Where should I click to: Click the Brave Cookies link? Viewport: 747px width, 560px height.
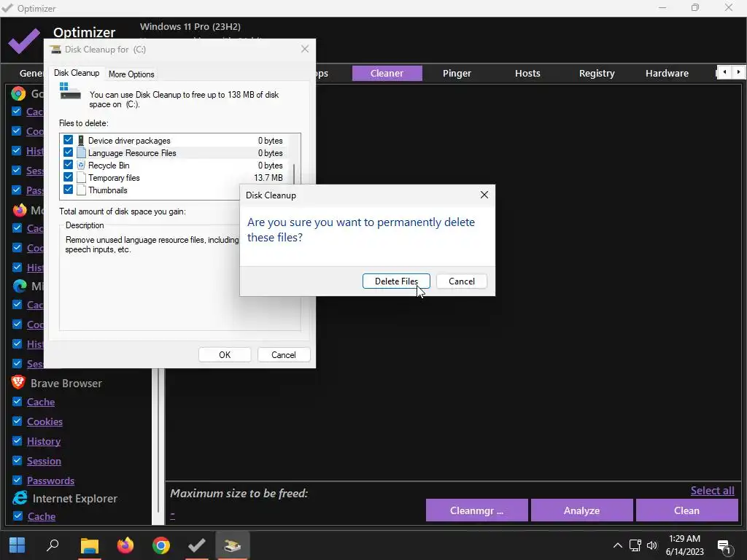44,421
